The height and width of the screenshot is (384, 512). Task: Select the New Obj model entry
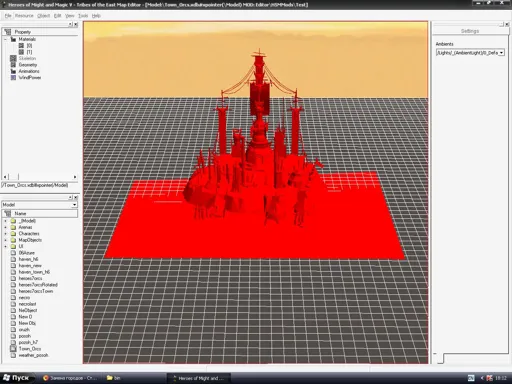27,323
